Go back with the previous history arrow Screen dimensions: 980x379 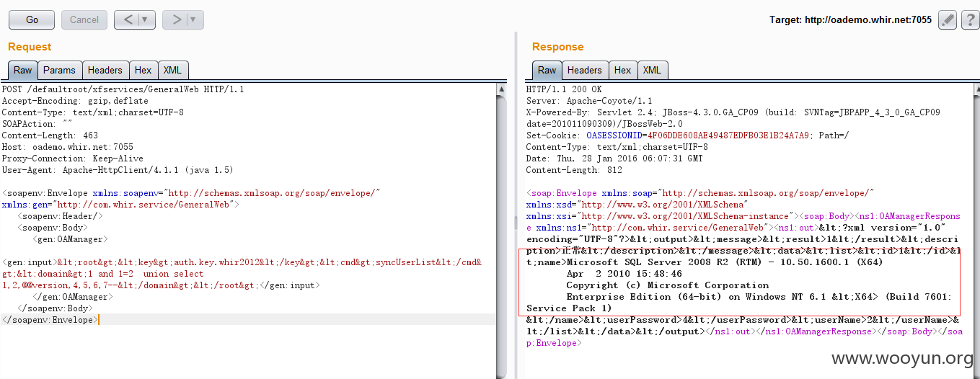click(128, 19)
